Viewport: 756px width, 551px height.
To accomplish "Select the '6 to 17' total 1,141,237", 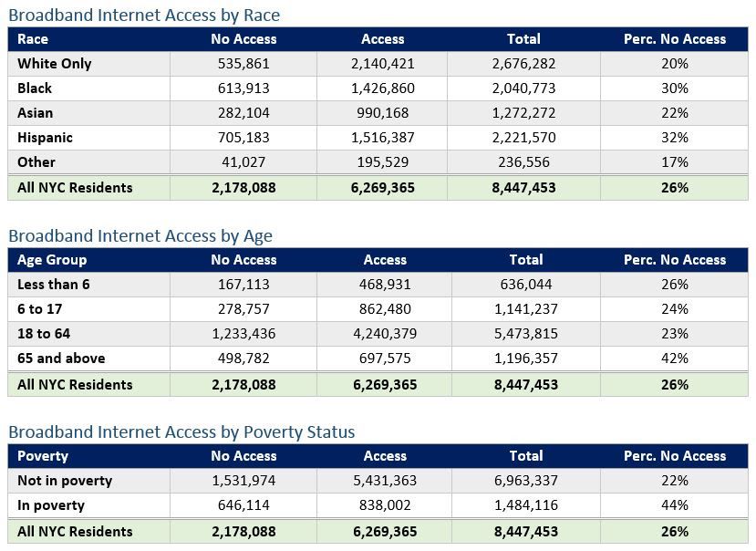I will click(526, 308).
